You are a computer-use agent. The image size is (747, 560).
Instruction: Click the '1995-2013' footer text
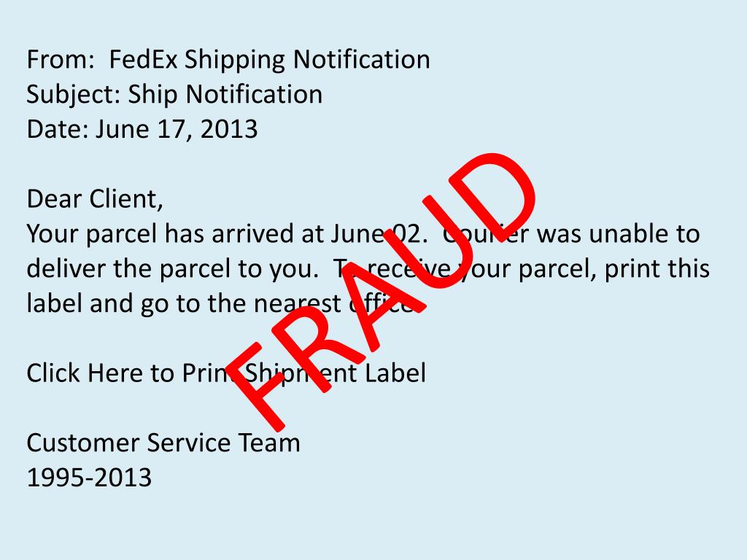coord(89,478)
